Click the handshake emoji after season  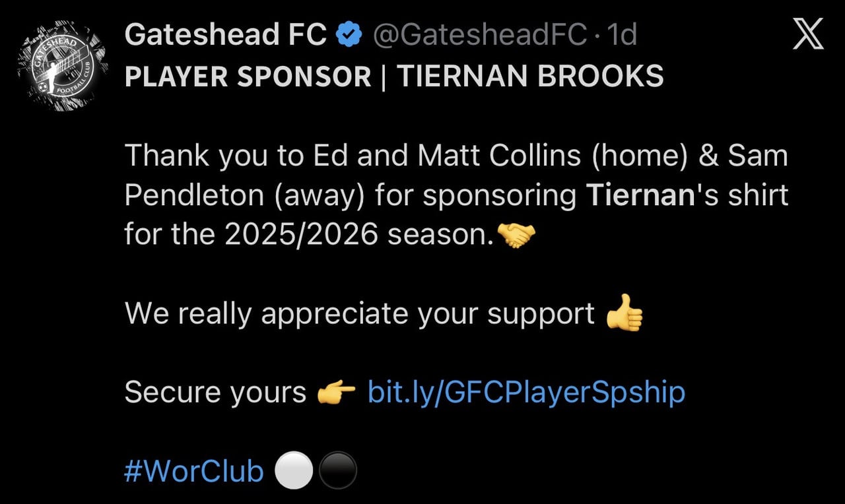512,235
